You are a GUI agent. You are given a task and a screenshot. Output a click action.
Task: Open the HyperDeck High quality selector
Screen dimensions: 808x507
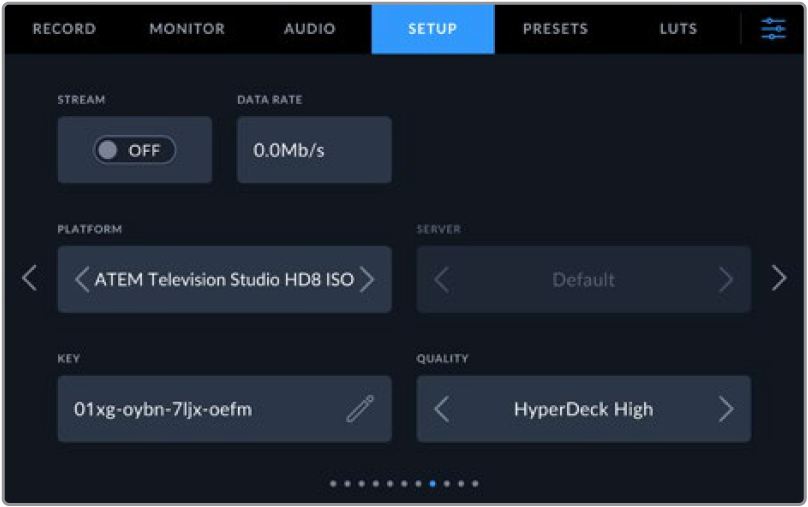tap(583, 409)
